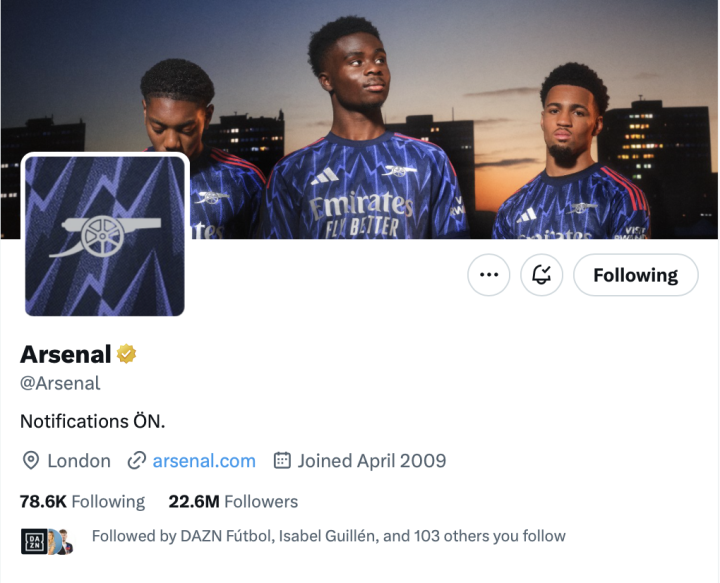Image resolution: width=720 pixels, height=583 pixels.
Task: Click the gold verified badge
Action: tap(127, 354)
